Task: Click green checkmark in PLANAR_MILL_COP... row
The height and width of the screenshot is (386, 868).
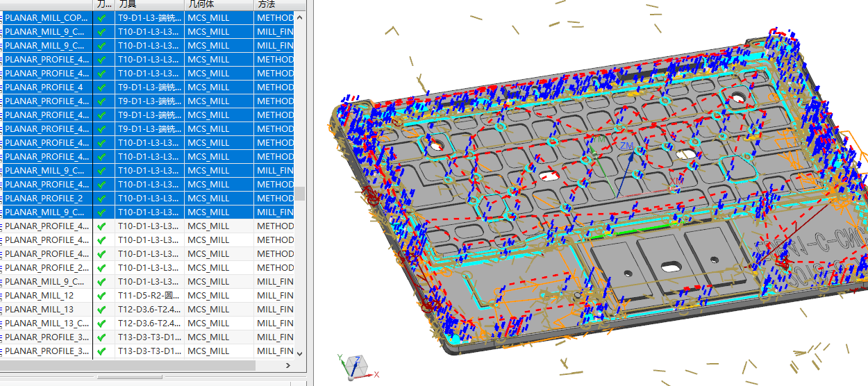Action: pyautogui.click(x=102, y=17)
